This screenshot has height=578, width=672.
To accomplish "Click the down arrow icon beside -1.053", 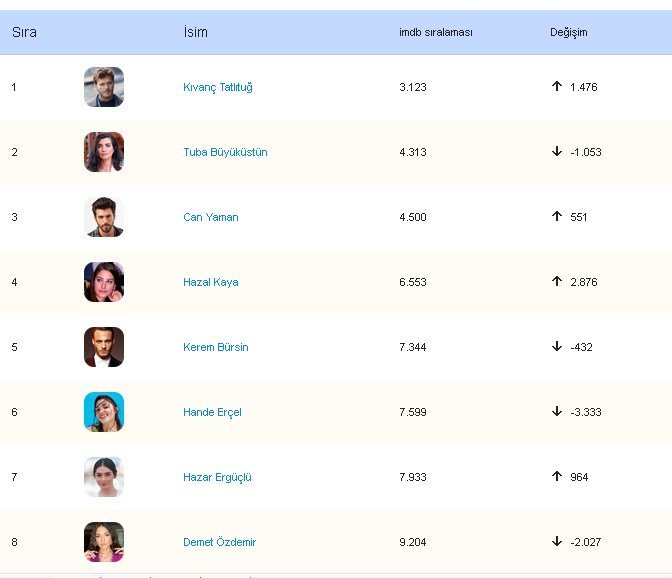I will tap(557, 152).
